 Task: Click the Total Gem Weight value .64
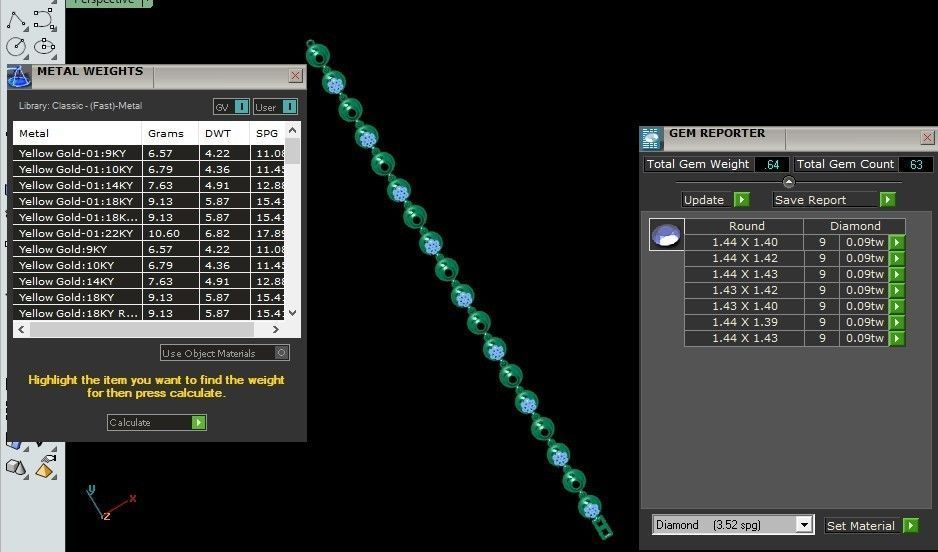772,164
